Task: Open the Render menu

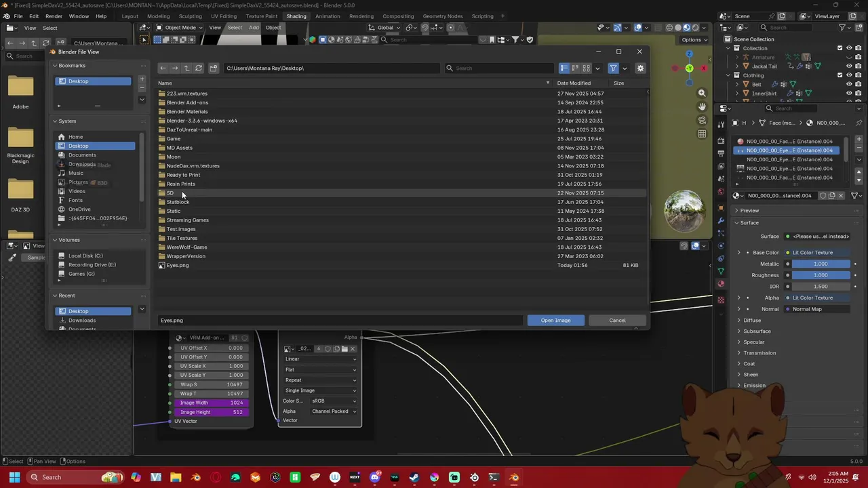Action: [x=54, y=16]
